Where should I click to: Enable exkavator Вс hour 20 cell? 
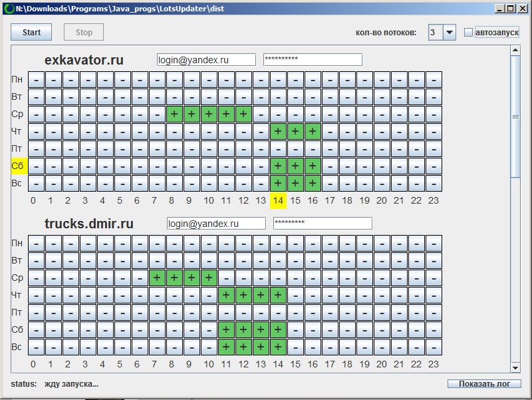pos(382,184)
